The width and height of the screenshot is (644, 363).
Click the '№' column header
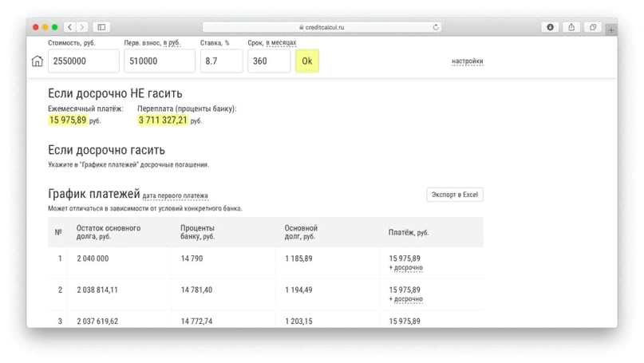(58, 232)
